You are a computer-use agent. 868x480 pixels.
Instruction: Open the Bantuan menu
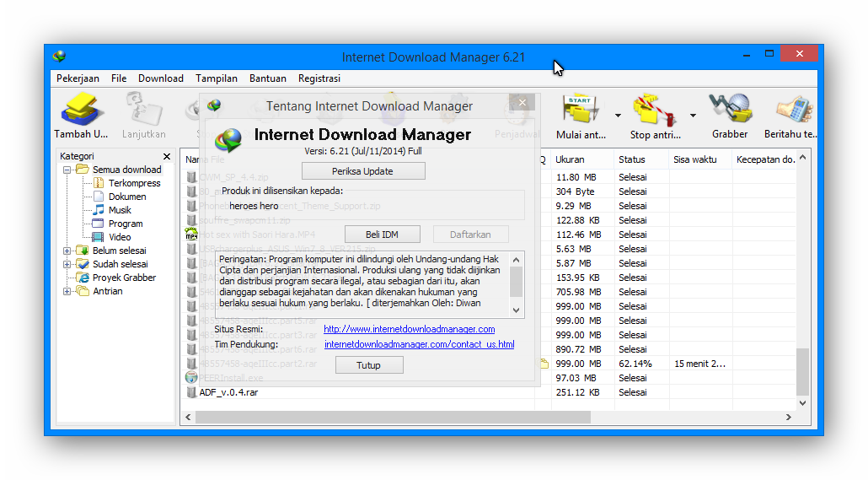point(267,78)
